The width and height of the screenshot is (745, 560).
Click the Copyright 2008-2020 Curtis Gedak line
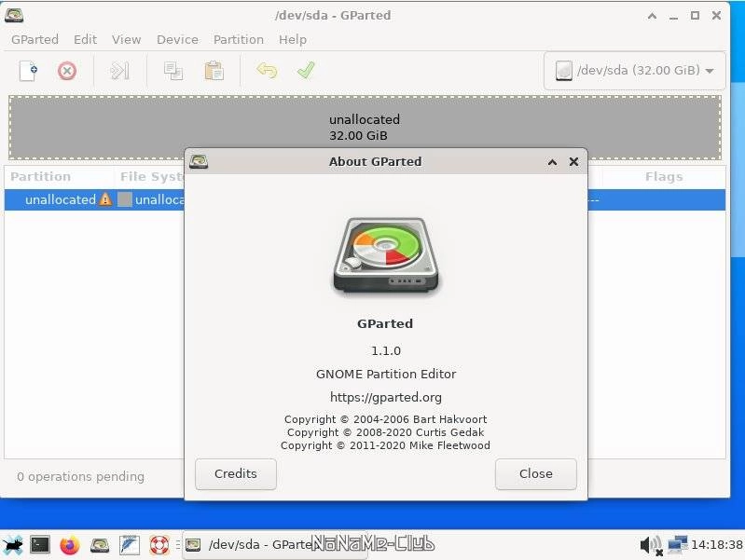[386, 432]
